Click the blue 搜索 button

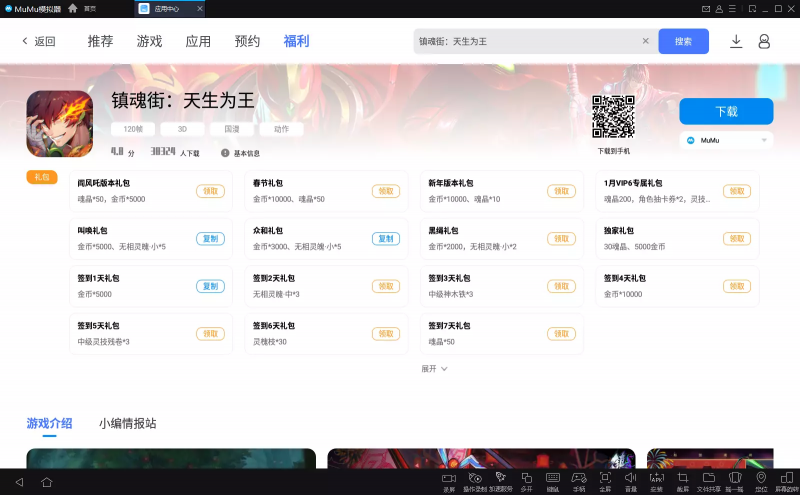[x=684, y=41]
